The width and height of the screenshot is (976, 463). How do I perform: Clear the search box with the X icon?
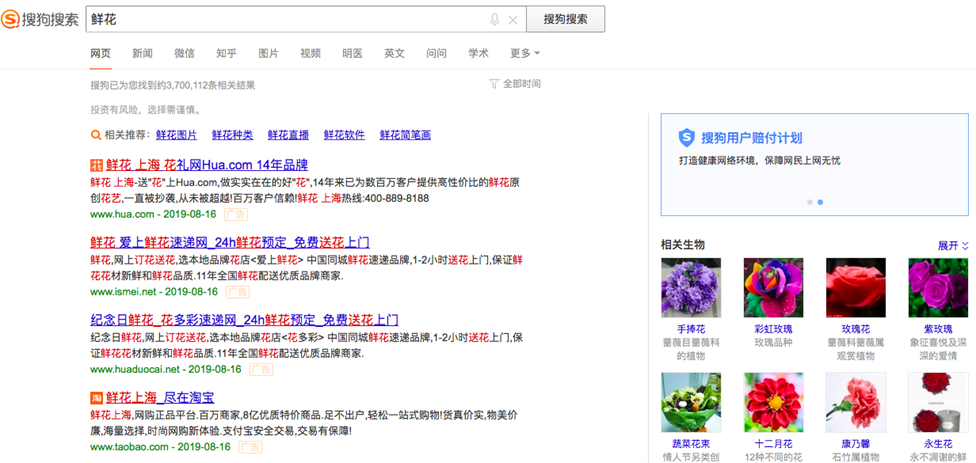513,20
